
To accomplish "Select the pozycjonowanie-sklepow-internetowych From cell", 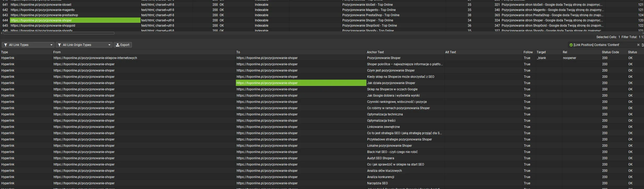I will pyautogui.click(x=95, y=58).
